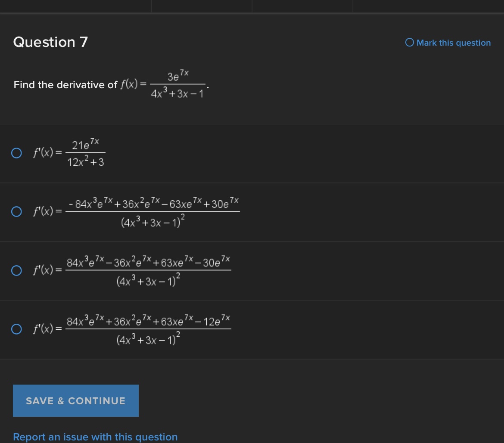Image resolution: width=504 pixels, height=443 pixels.
Task: Click the denominator 4x cubed plus 3x minus 1
Action: tap(178, 93)
